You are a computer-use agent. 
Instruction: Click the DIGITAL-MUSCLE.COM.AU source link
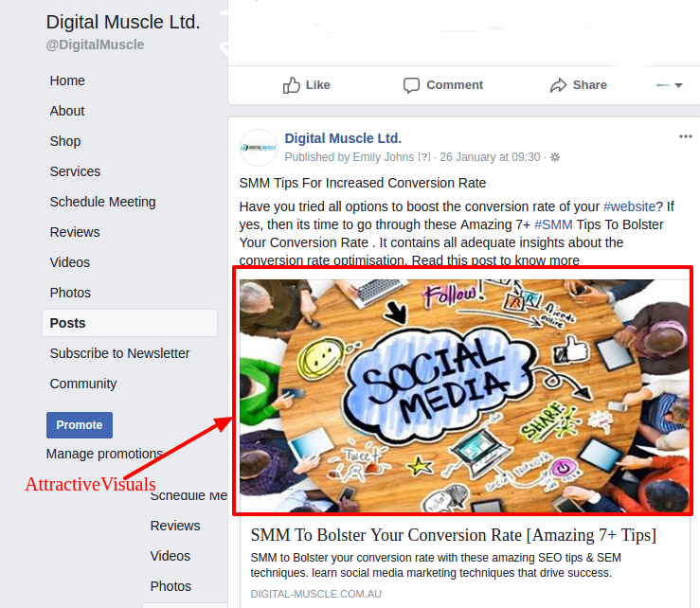pyautogui.click(x=315, y=594)
